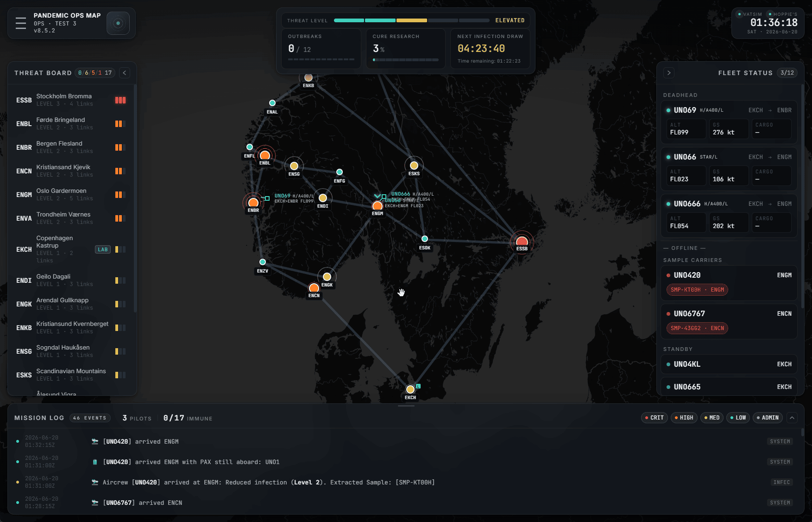Open Kristiansund Kvernberget threat board row

click(71, 328)
